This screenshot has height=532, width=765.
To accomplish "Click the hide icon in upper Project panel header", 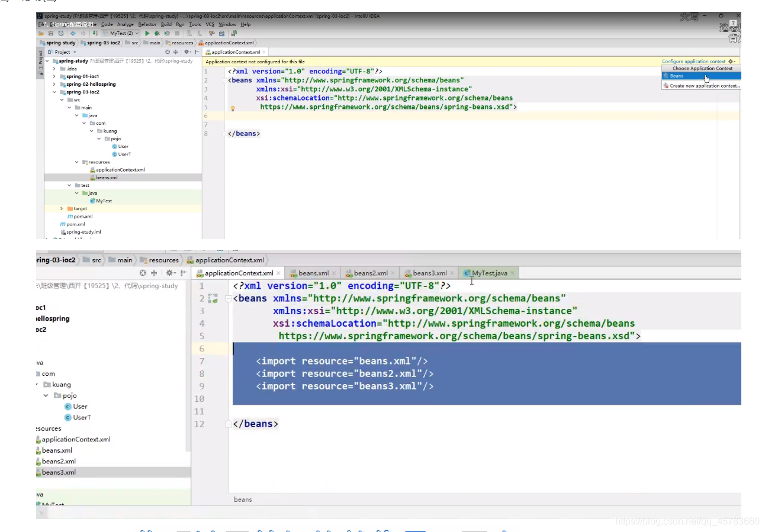I will pos(197,52).
